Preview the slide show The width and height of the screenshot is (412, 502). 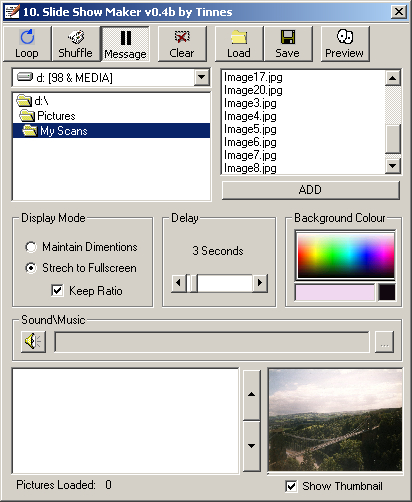(345, 44)
